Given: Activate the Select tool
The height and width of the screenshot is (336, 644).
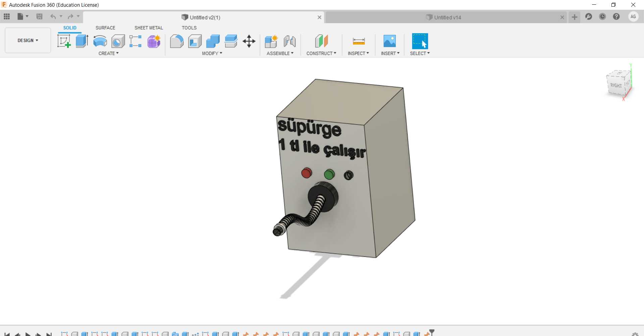Looking at the screenshot, I should tap(420, 41).
